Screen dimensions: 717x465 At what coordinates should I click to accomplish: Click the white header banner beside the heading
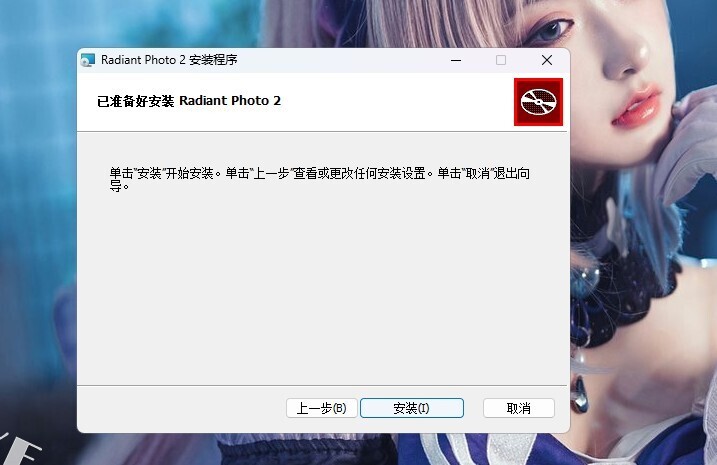[x=400, y=102]
